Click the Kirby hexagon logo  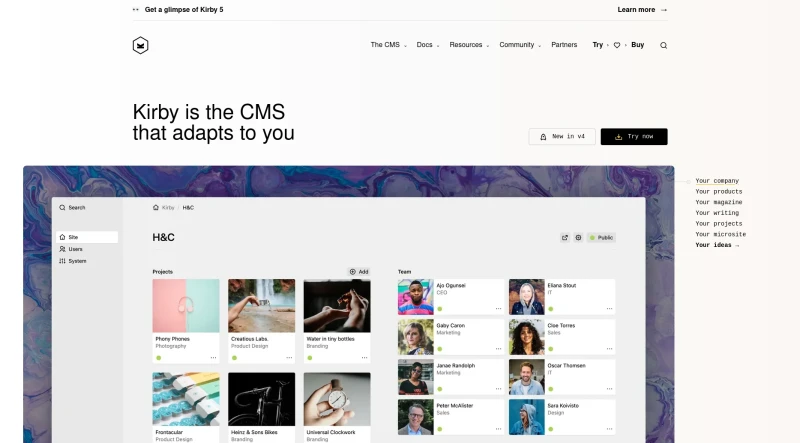coord(140,45)
